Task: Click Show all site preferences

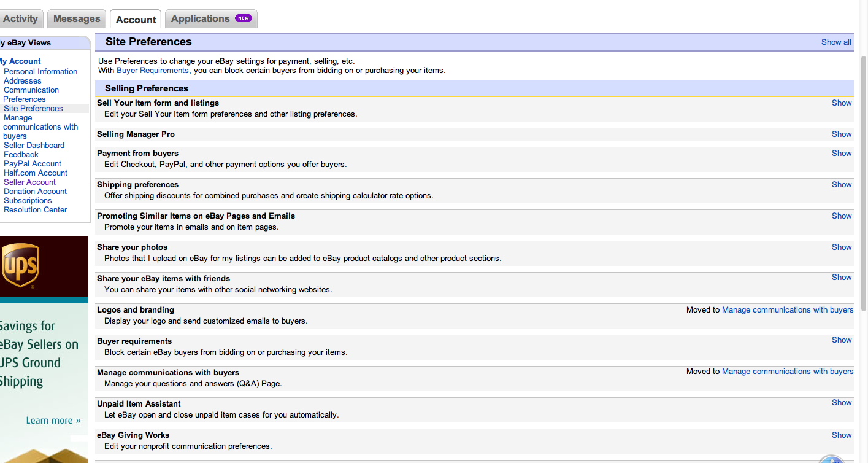Action: (836, 42)
